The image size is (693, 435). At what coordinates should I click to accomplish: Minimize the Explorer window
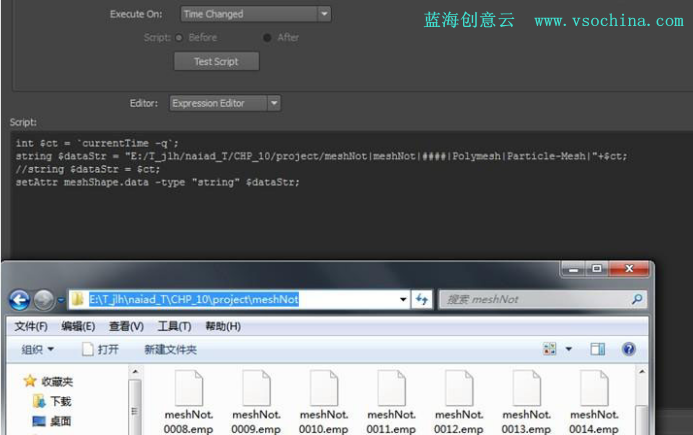pyautogui.click(x=574, y=269)
